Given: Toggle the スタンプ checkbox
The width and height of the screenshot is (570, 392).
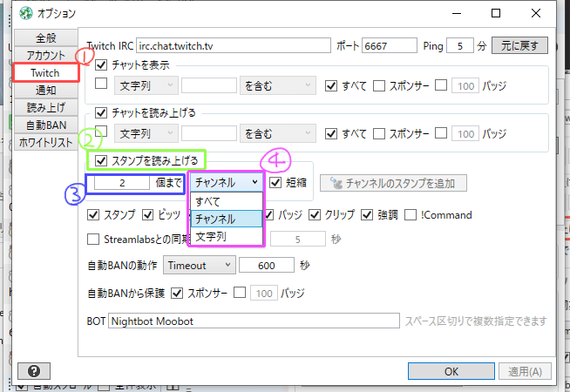Looking at the screenshot, I should 93,214.
